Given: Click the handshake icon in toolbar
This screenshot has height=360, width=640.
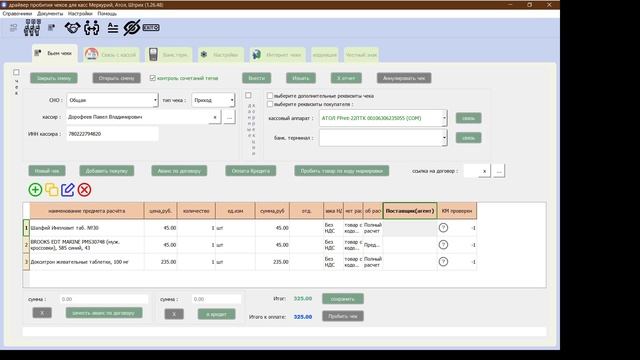Looking at the screenshot, I should (72, 28).
